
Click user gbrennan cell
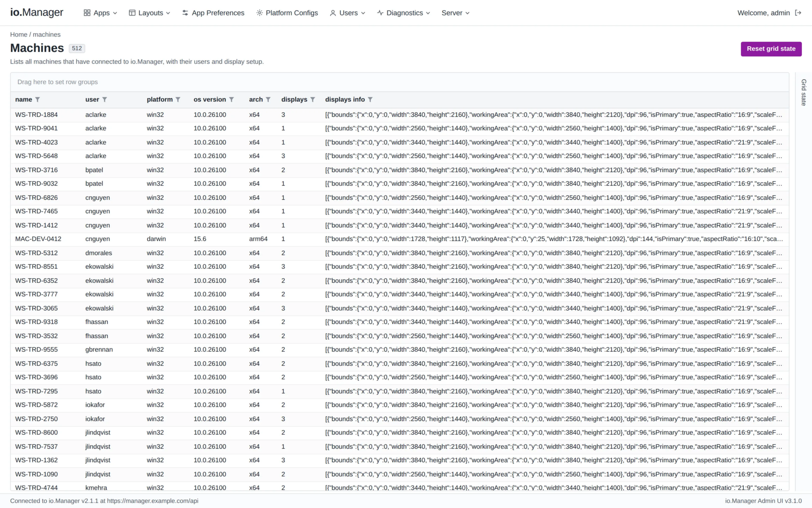coord(99,350)
